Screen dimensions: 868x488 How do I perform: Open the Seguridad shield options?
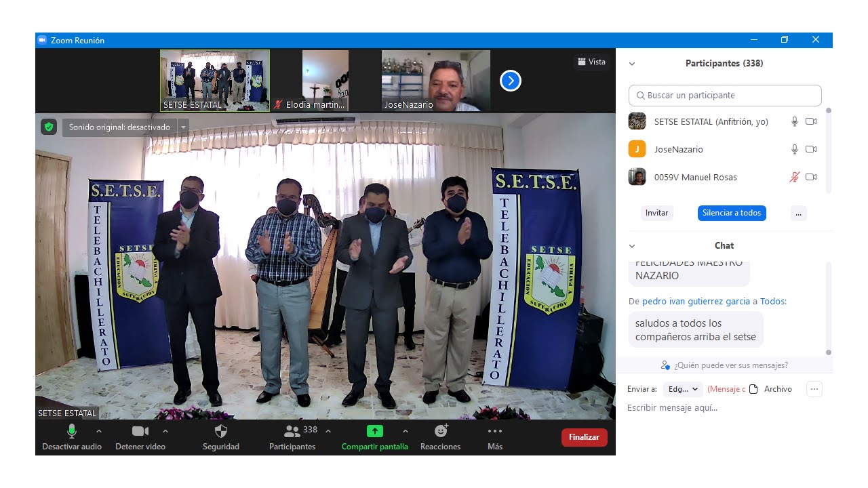coord(221,437)
